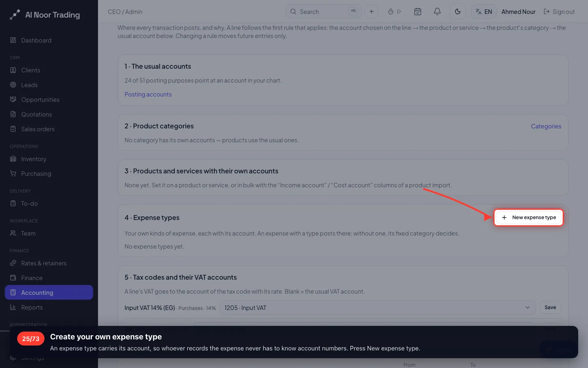The height and width of the screenshot is (368, 588).
Task: Save the Input VAT 14% (EG) row
Action: pyautogui.click(x=550, y=307)
